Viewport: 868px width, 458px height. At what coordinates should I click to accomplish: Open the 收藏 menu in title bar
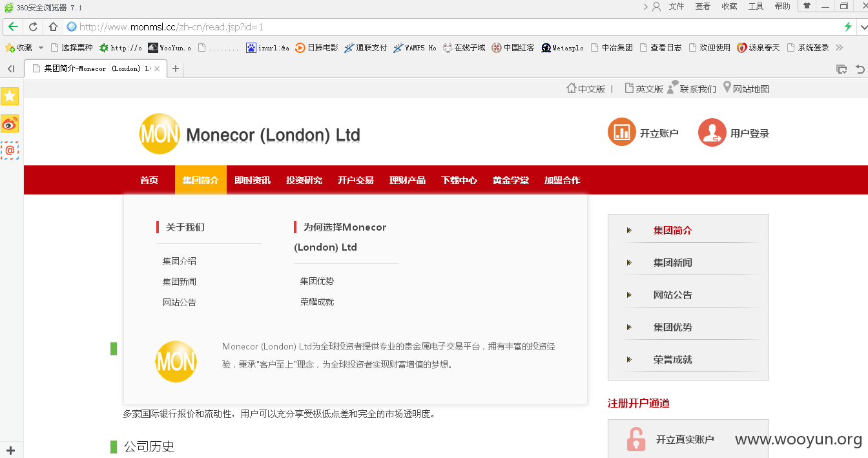coord(729,6)
